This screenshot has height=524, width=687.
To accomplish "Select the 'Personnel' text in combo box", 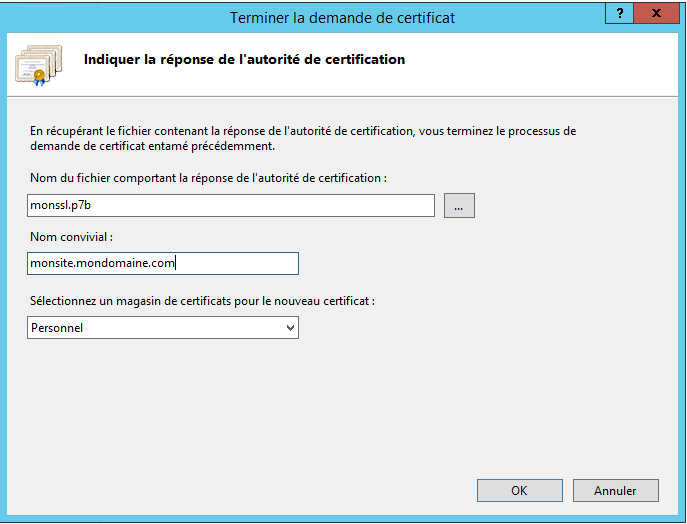I will pos(57,328).
